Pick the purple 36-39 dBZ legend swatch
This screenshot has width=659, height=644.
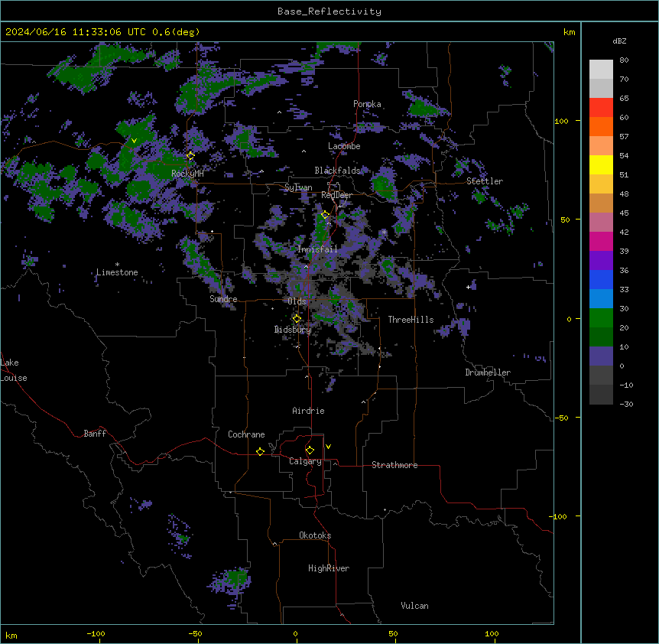coord(601,261)
